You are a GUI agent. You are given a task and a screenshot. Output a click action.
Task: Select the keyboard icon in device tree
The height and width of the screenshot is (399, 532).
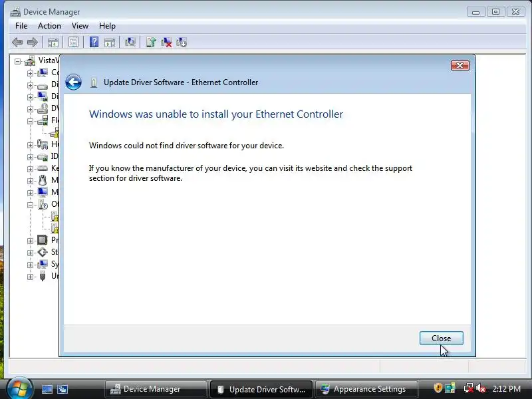pyautogui.click(x=43, y=168)
